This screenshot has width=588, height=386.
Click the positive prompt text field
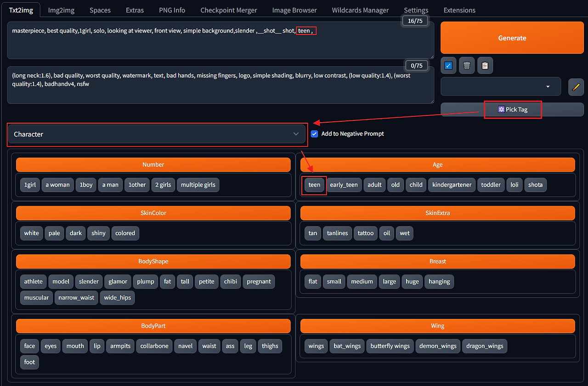[220, 40]
